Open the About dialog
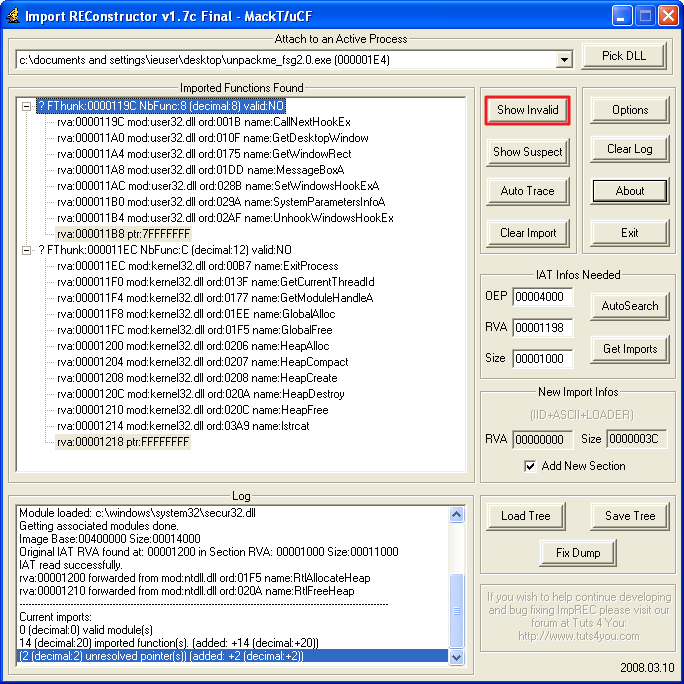684x684 pixels. coord(629,191)
